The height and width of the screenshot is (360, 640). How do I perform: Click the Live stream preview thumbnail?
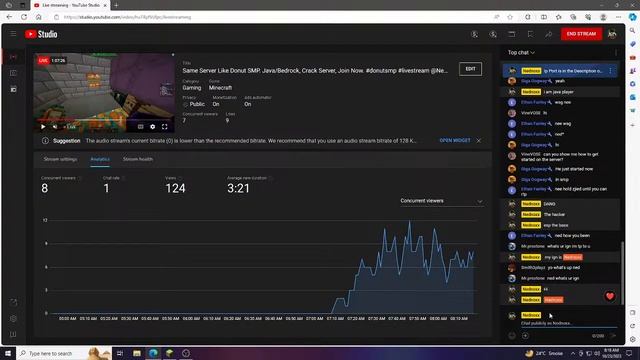(104, 92)
